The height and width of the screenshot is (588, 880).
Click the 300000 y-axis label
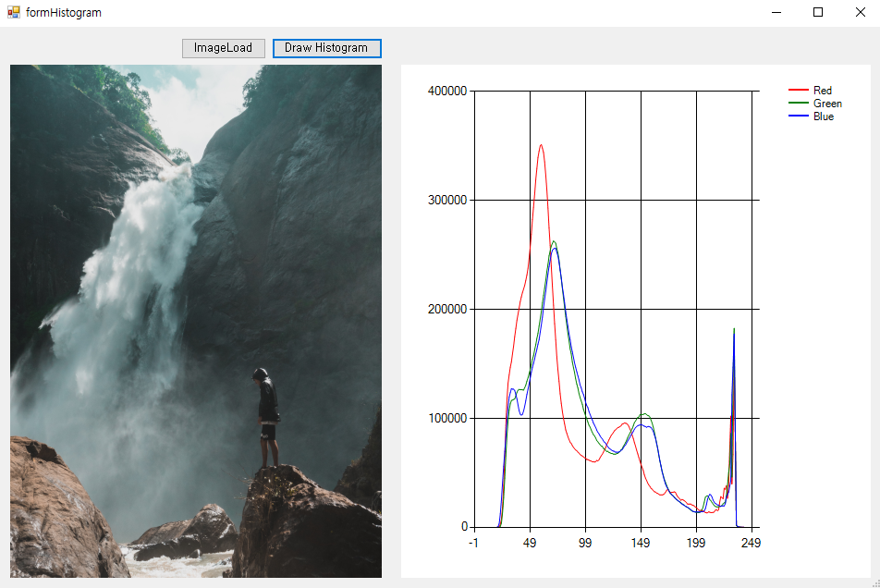pos(447,201)
